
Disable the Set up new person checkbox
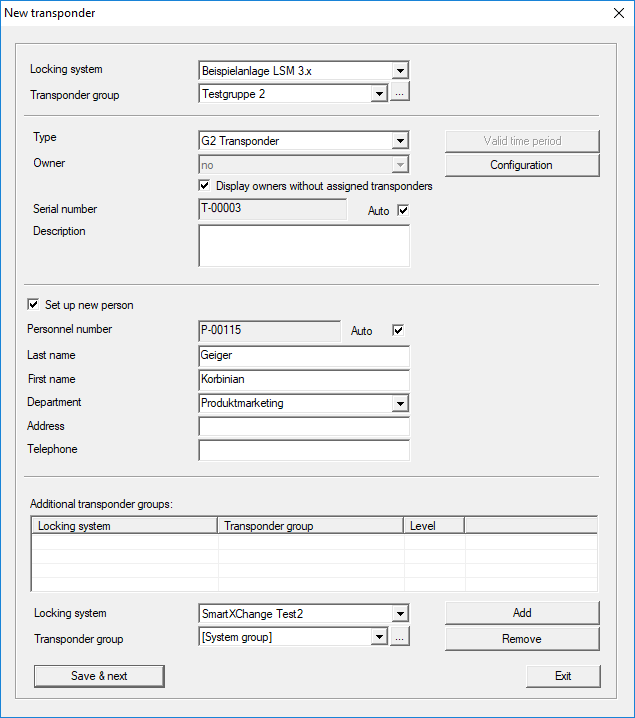tap(34, 305)
